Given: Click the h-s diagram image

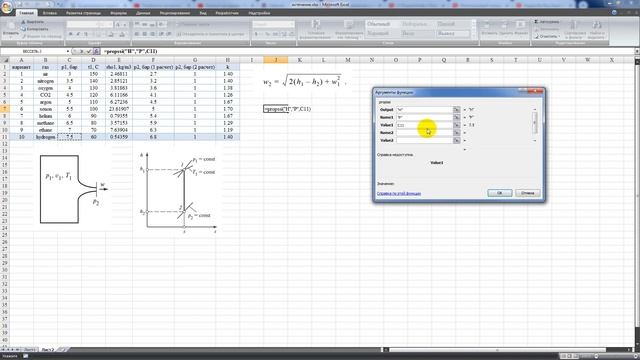Looking at the screenshot, I should point(178,193).
